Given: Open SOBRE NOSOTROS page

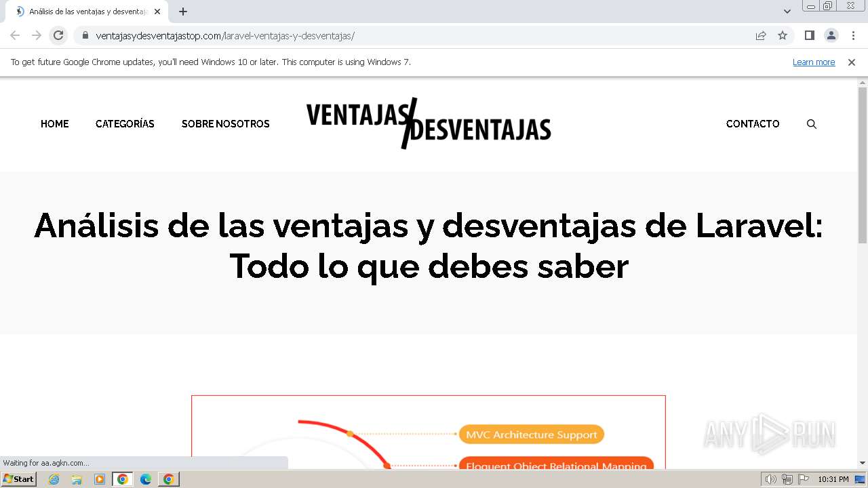Looking at the screenshot, I should [x=226, y=123].
